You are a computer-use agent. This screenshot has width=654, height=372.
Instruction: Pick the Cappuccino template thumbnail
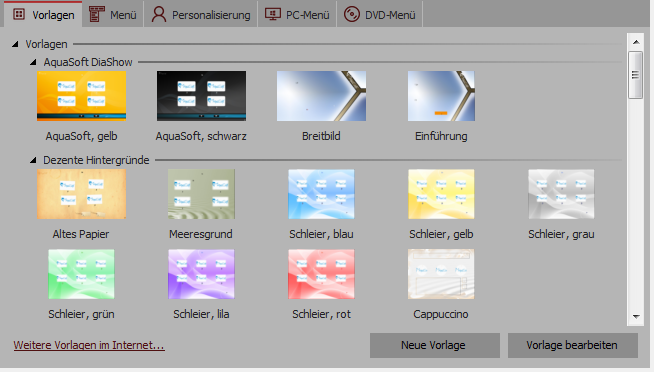tap(441, 274)
